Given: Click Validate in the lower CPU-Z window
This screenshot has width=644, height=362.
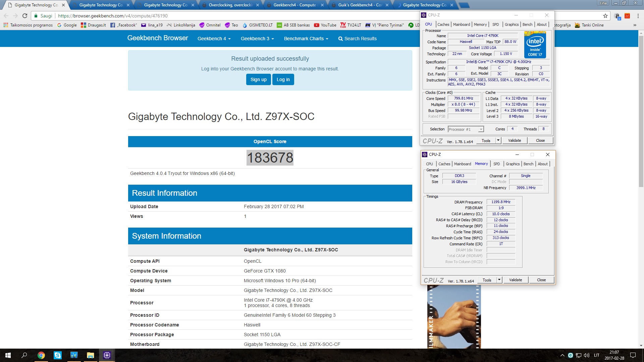Looking at the screenshot, I should [516, 280].
